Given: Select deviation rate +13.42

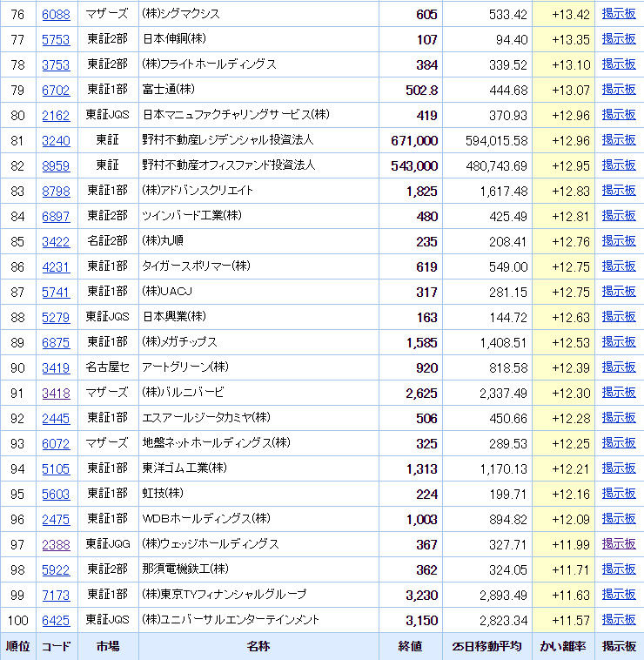Looking at the screenshot, I should point(571,15).
